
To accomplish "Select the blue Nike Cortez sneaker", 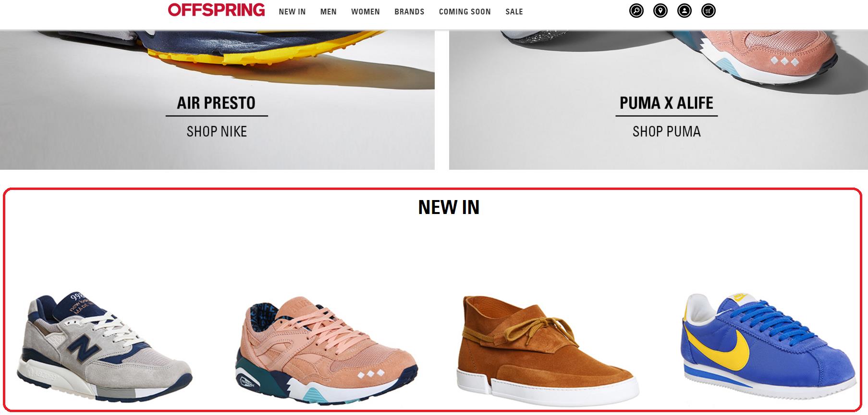I will point(768,346).
